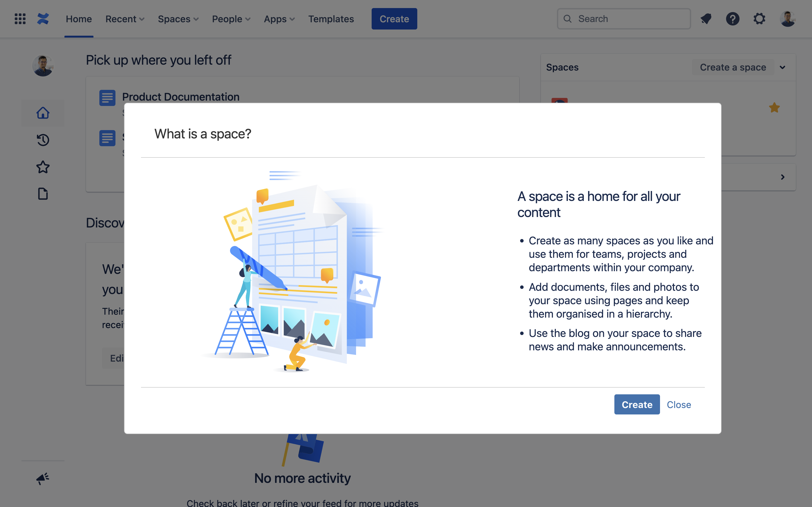Open sidebar Starred star icon
Image resolution: width=812 pixels, height=507 pixels.
(x=43, y=167)
